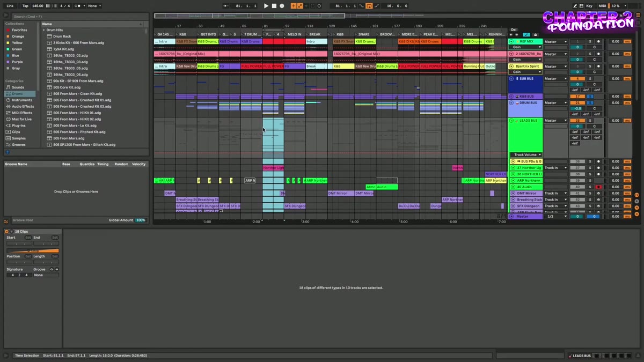Collapse the REF MIX track

511,41
